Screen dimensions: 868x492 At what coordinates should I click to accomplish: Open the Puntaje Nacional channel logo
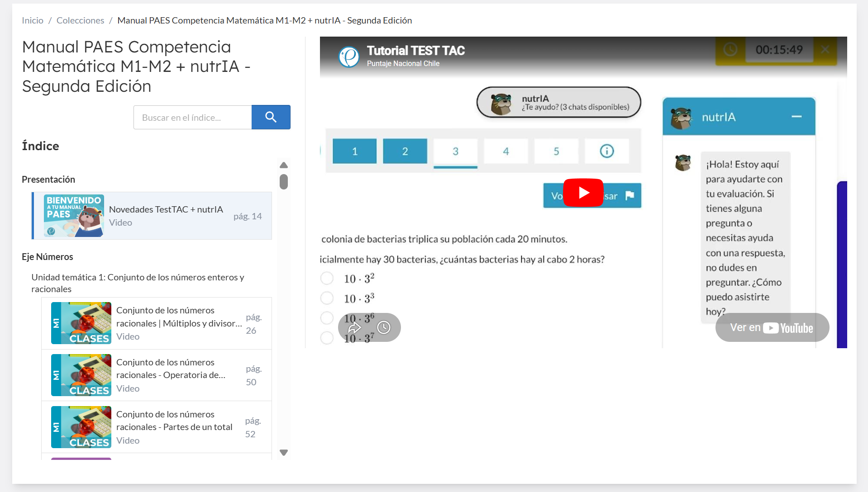coord(349,57)
